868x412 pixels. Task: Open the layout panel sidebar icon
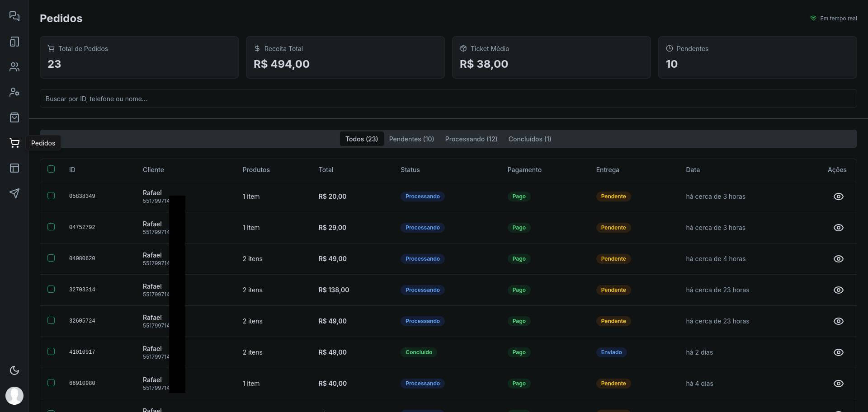pyautogui.click(x=14, y=168)
